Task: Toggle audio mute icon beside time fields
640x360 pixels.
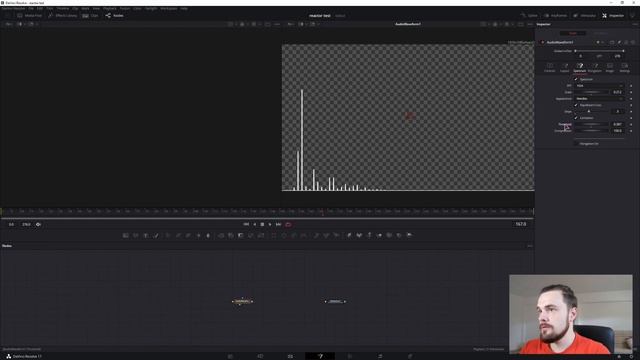Action: 38,224
